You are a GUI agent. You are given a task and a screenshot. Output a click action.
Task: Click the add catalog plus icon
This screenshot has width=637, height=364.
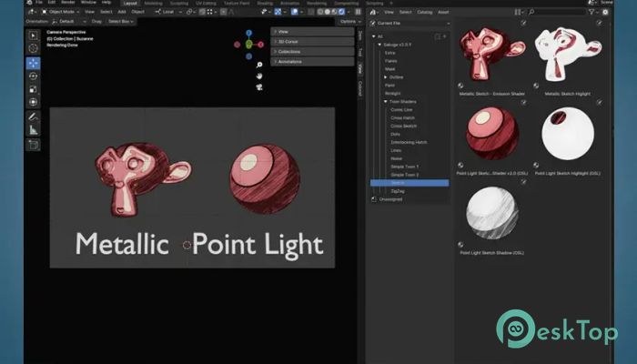coord(444,36)
